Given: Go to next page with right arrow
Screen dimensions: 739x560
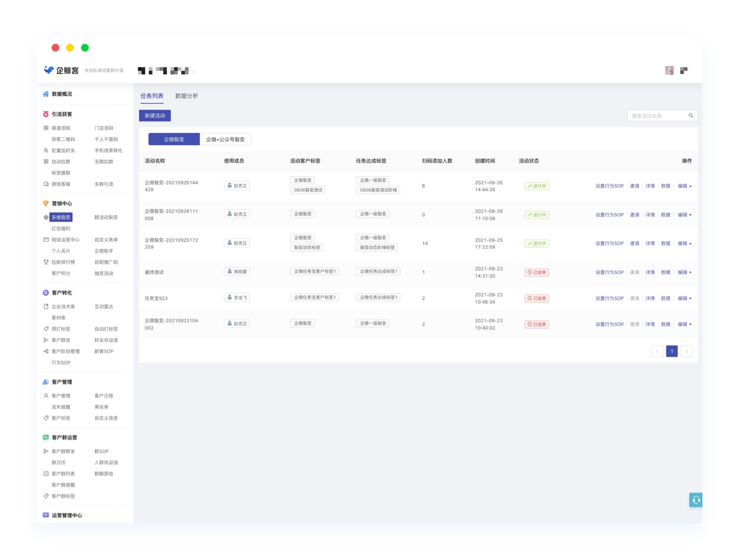Looking at the screenshot, I should point(686,352).
